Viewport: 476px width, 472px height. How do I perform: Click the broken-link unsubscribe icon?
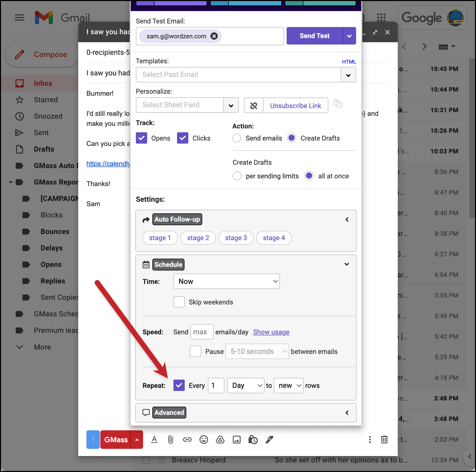[254, 106]
